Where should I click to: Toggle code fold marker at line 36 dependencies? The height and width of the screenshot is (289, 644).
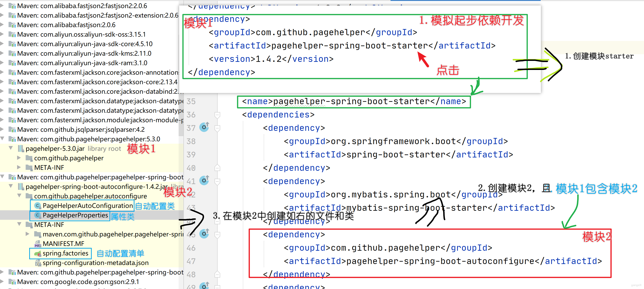[x=217, y=115]
